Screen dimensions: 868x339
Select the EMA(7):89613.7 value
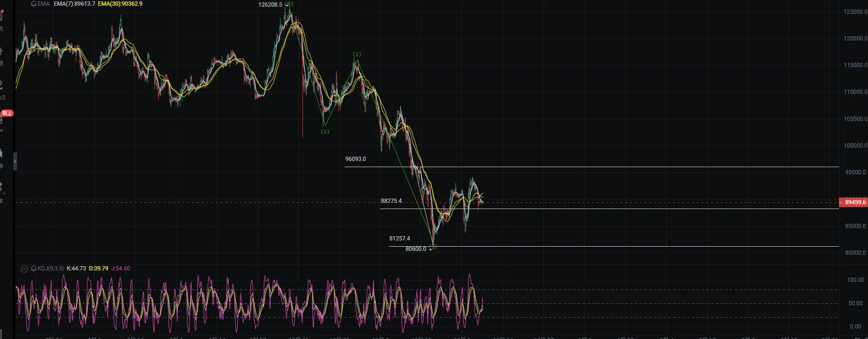(74, 4)
